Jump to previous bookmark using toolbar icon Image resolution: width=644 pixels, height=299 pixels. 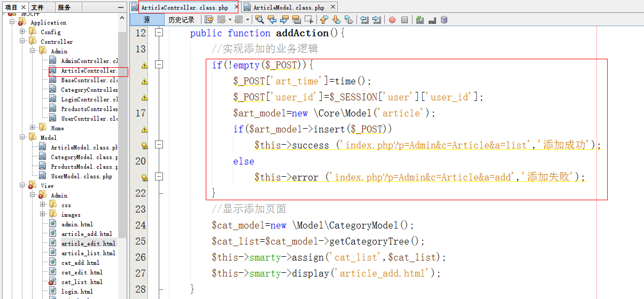coord(324,20)
